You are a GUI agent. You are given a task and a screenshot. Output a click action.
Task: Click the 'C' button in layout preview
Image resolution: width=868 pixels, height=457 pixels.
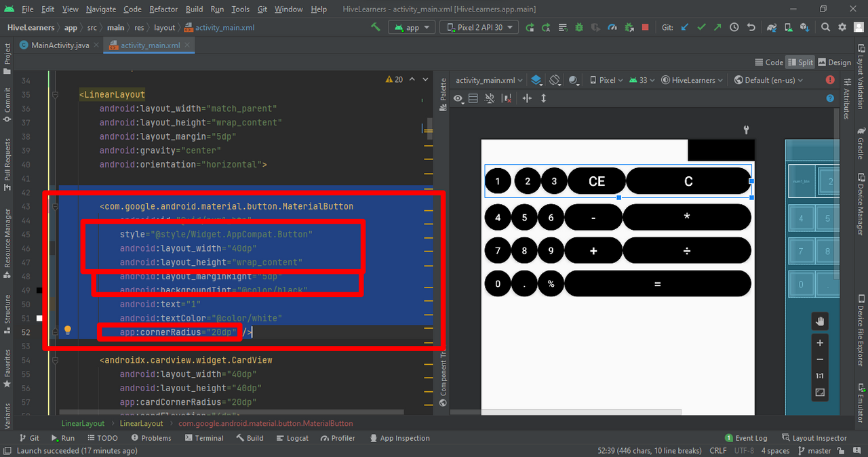pyautogui.click(x=688, y=181)
